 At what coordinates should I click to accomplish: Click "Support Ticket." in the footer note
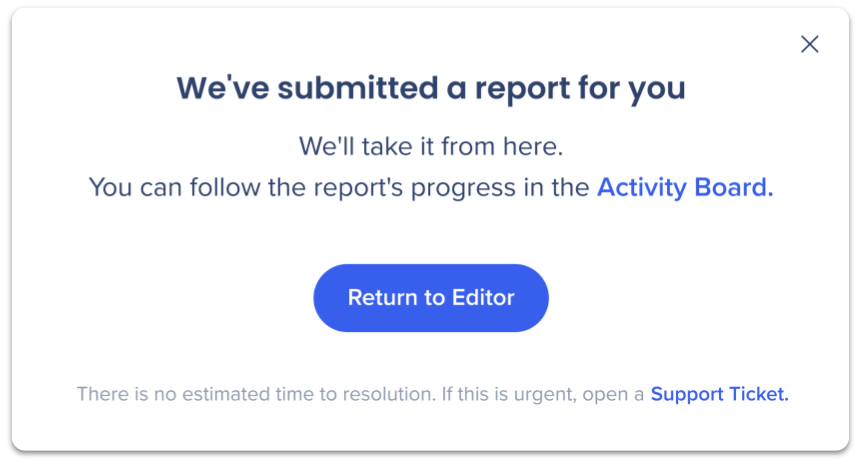[719, 394]
